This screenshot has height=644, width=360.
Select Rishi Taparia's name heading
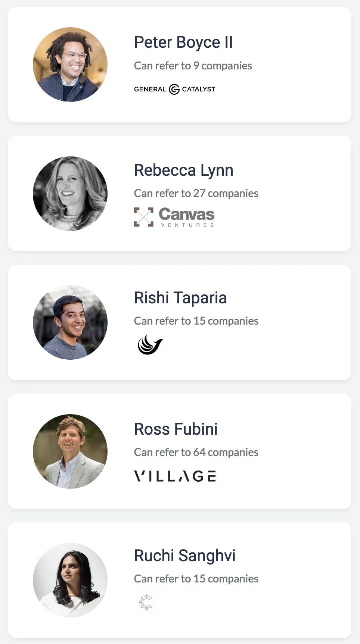(x=180, y=297)
